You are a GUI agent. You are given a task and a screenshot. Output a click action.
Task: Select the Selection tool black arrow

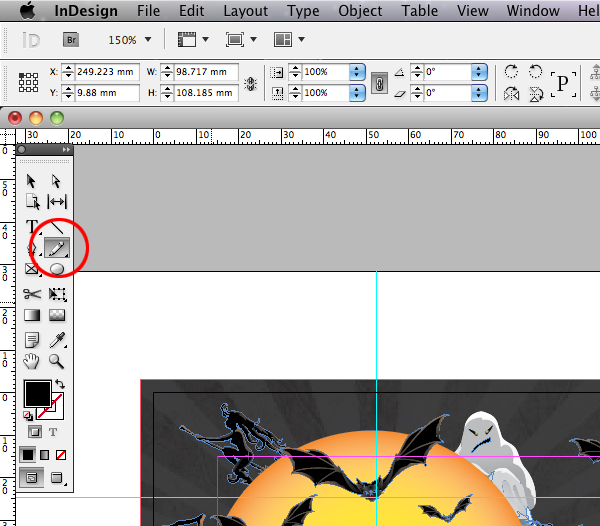pyautogui.click(x=31, y=181)
